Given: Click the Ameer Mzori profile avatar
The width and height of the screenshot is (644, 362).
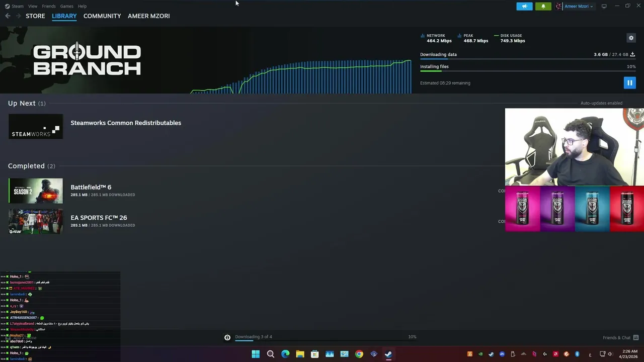Looking at the screenshot, I should click(x=559, y=6).
